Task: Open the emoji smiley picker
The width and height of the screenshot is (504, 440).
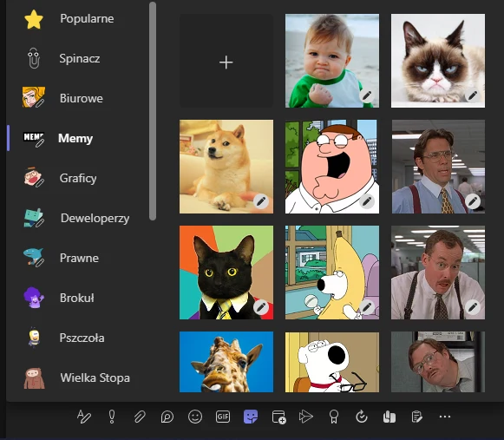Action: coord(195,417)
